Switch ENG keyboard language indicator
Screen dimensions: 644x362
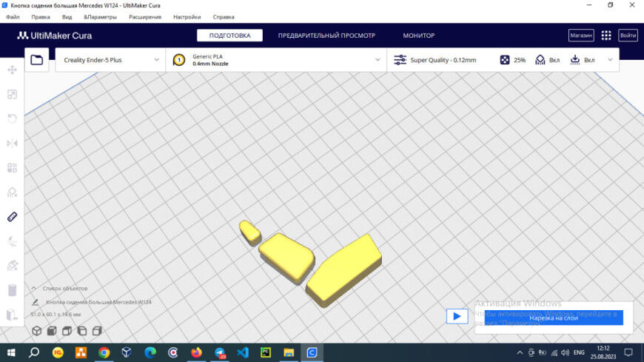579,352
